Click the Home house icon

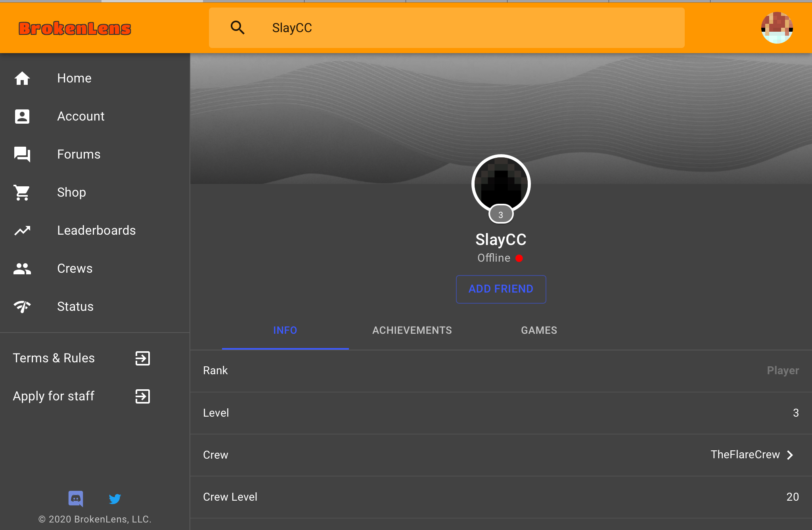coord(22,78)
